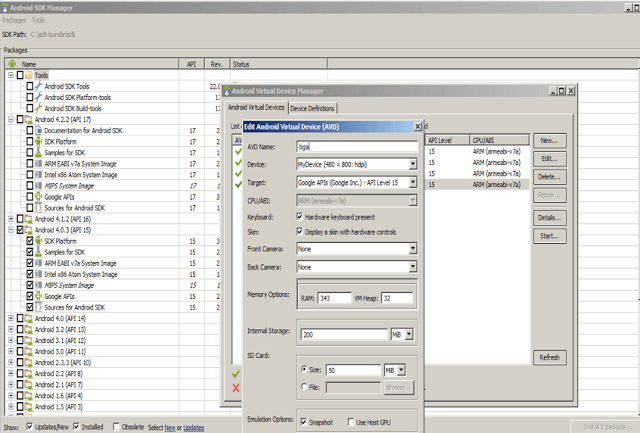
Task: Toggle Display a skin with hardware controls
Action: click(300, 231)
